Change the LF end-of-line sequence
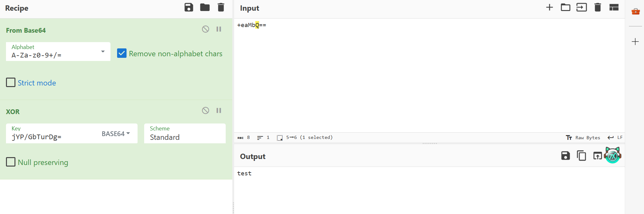Image resolution: width=644 pixels, height=214 pixels. click(x=615, y=138)
